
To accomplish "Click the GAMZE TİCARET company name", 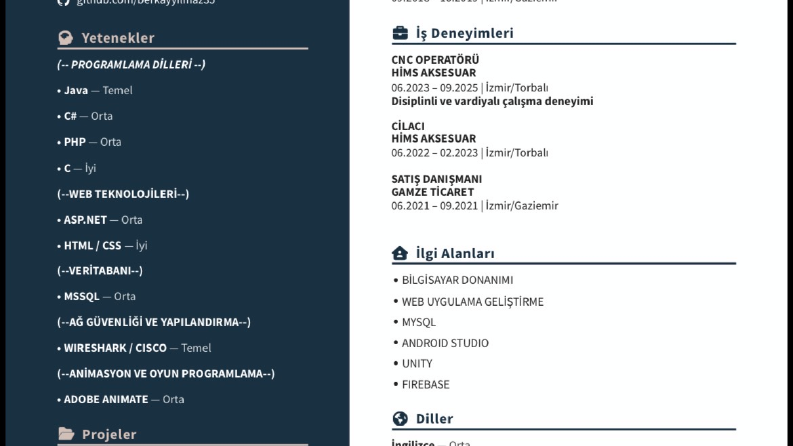I will pyautogui.click(x=433, y=192).
